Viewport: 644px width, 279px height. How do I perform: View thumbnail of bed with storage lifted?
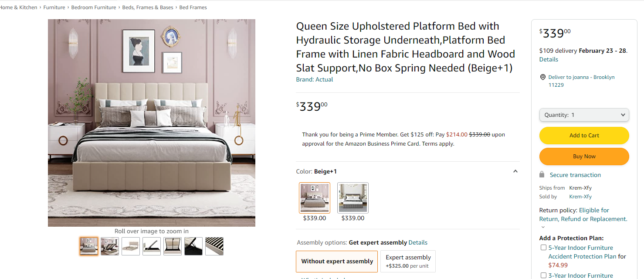pyautogui.click(x=110, y=246)
